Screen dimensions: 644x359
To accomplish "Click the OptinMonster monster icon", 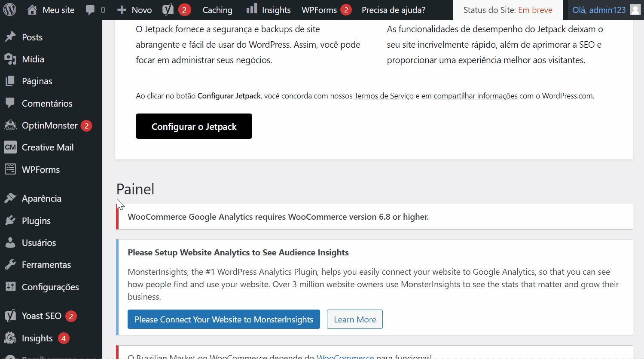I will pos(10,125).
